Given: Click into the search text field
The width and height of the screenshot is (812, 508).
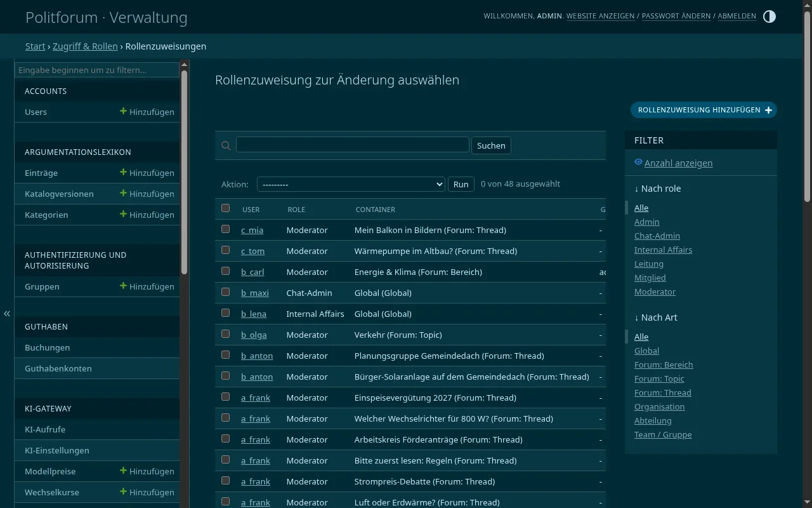Looking at the screenshot, I should (353, 144).
